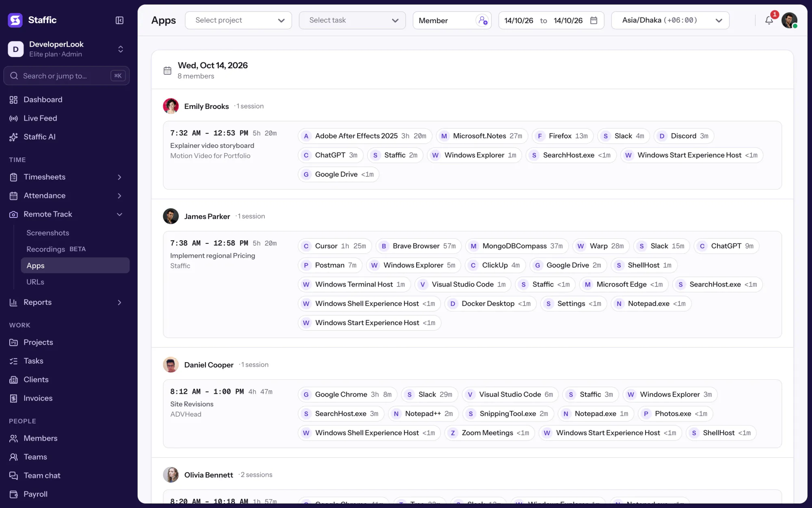Click the Zoom Meetings chip
This screenshot has width=812, height=508.
point(490,433)
